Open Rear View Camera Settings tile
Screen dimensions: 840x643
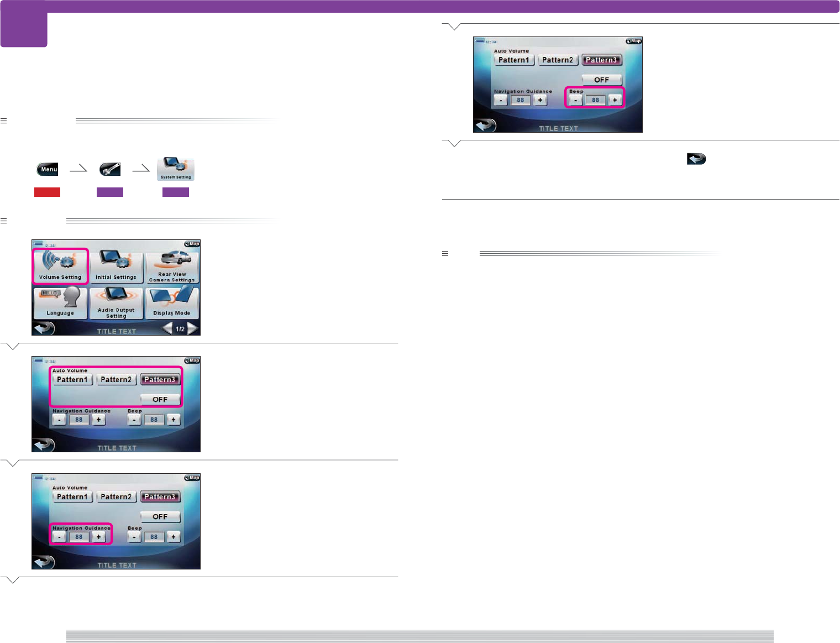pyautogui.click(x=172, y=266)
